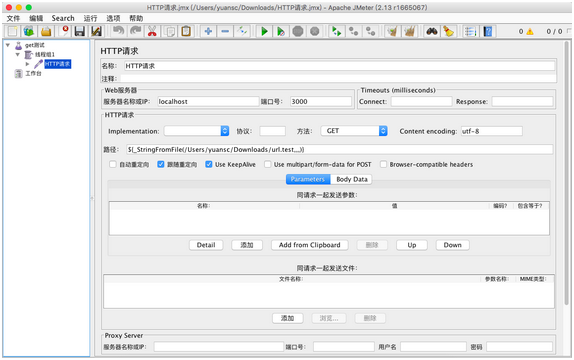Click the Cut scissors icon
Image resolution: width=574 pixels, height=360 pixels.
152,31
